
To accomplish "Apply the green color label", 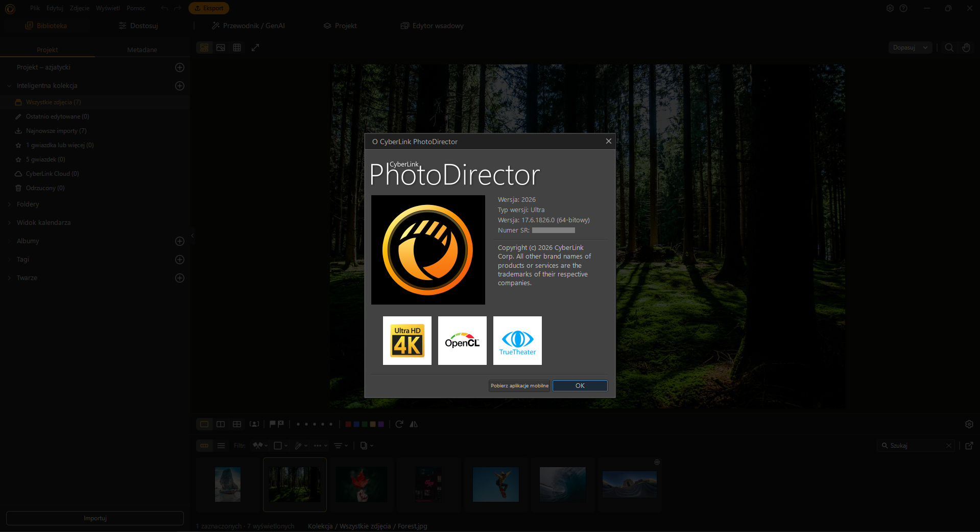I will pyautogui.click(x=365, y=424).
